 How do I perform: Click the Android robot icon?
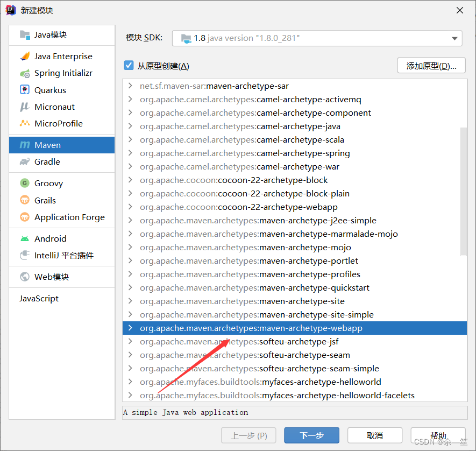(x=25, y=239)
